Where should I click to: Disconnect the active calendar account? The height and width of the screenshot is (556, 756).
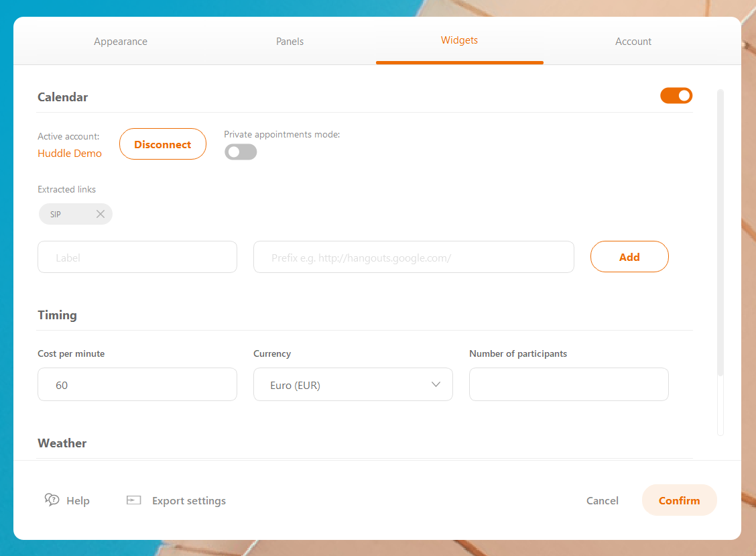162,144
